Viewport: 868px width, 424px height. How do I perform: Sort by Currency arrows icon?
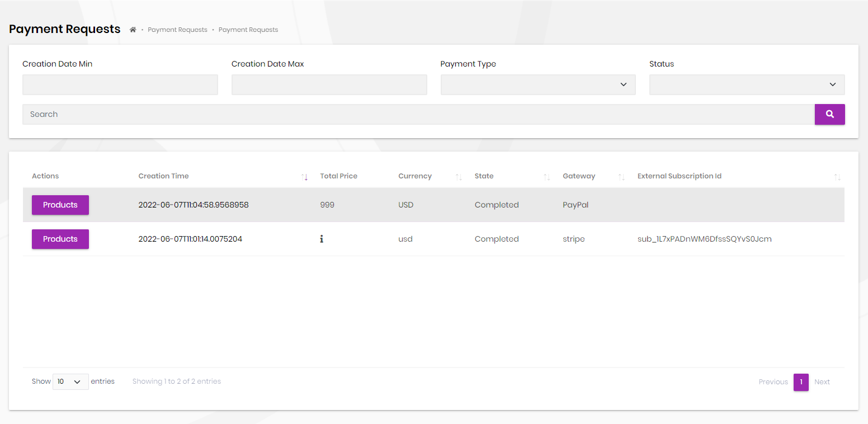coord(459,177)
